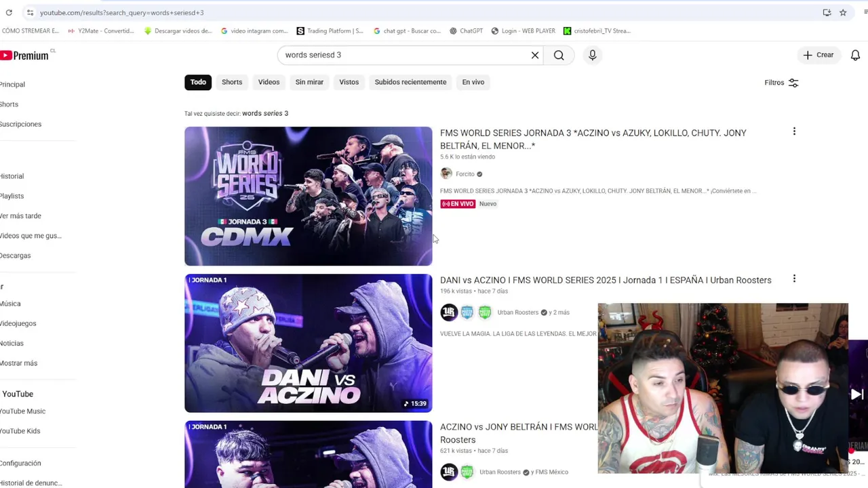The width and height of the screenshot is (868, 488).
Task: Bookmark this page with the star icon
Action: (843, 13)
